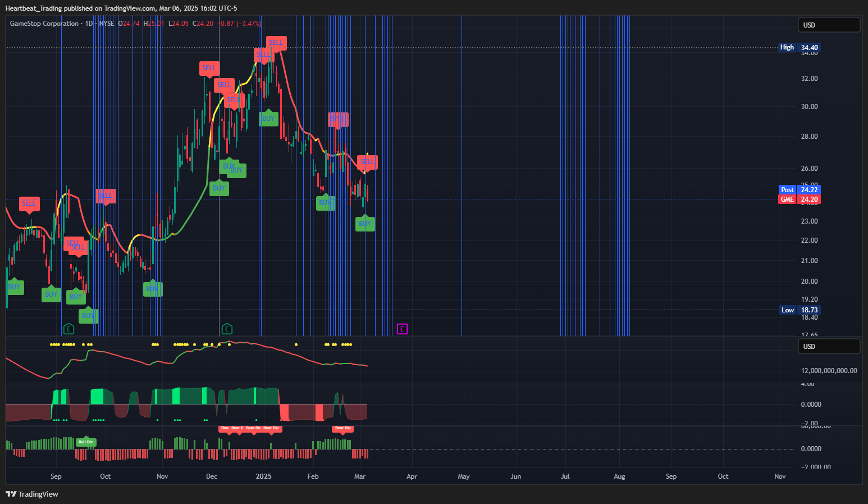Click the H25.01 high value
The image size is (868, 504).
pos(154,24)
